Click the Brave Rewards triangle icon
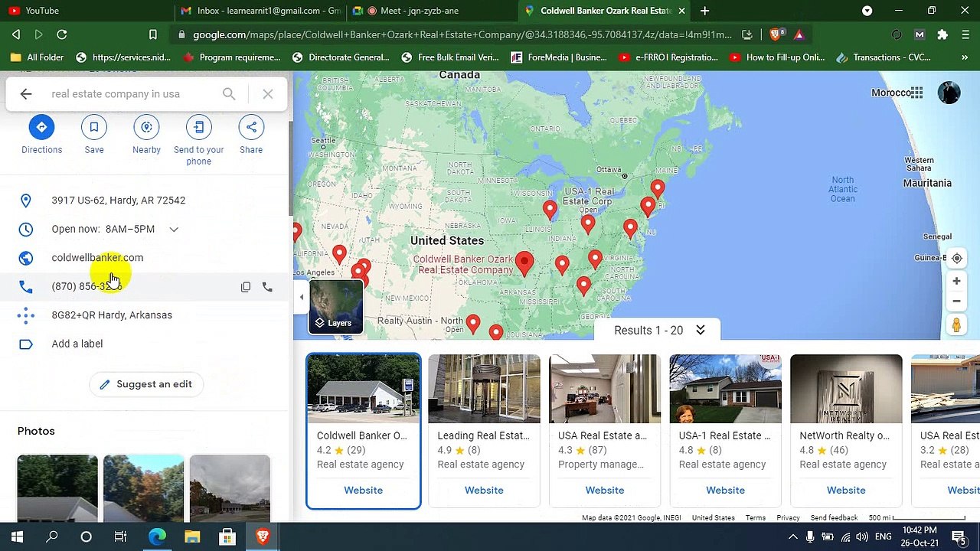 pos(799,34)
